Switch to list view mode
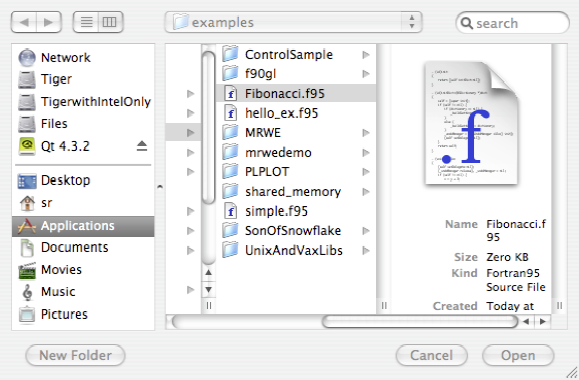 pos(86,22)
